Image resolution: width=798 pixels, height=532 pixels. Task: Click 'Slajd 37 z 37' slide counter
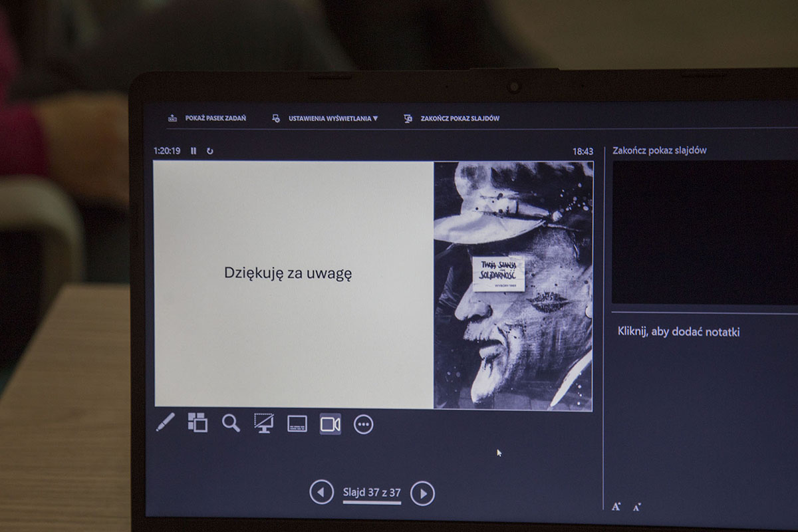coord(372,493)
